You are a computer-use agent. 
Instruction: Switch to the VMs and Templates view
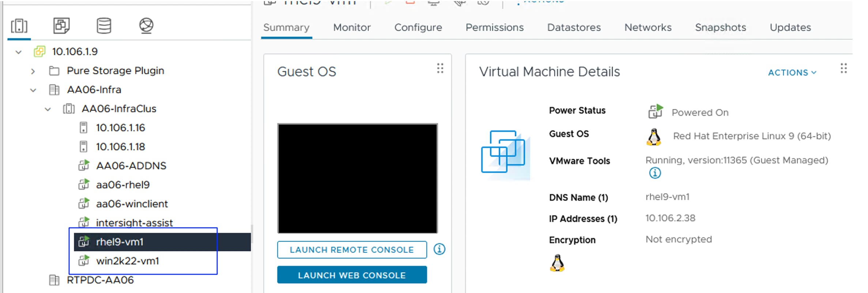[61, 26]
